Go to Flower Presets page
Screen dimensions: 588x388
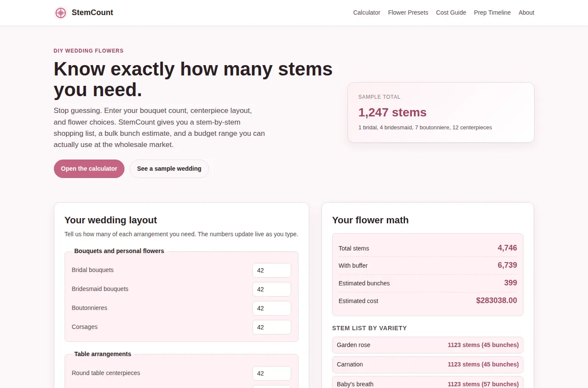tap(408, 13)
